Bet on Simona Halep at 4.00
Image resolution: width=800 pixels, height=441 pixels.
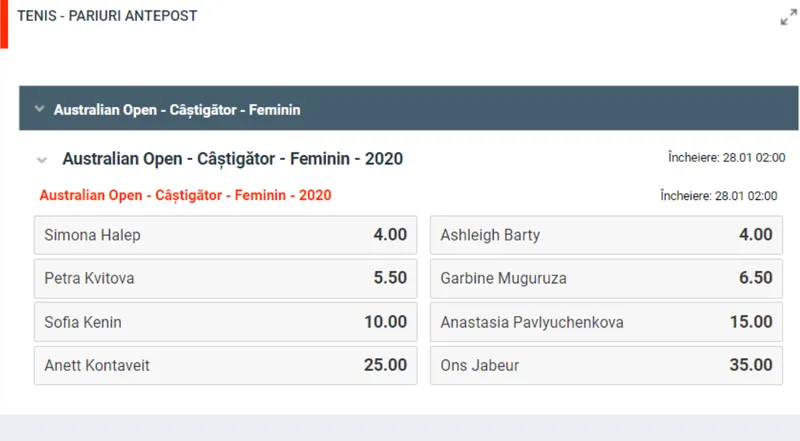(x=225, y=235)
